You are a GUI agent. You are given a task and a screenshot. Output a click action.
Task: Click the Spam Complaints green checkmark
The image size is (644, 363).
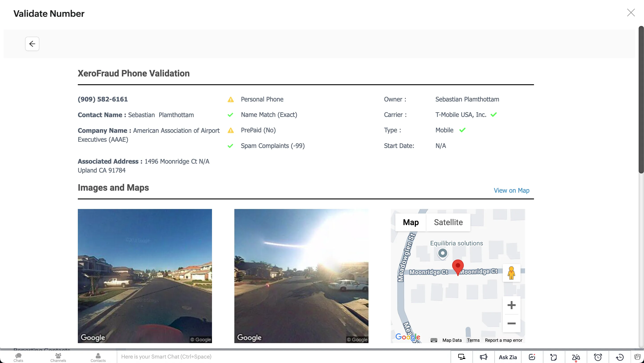230,146
